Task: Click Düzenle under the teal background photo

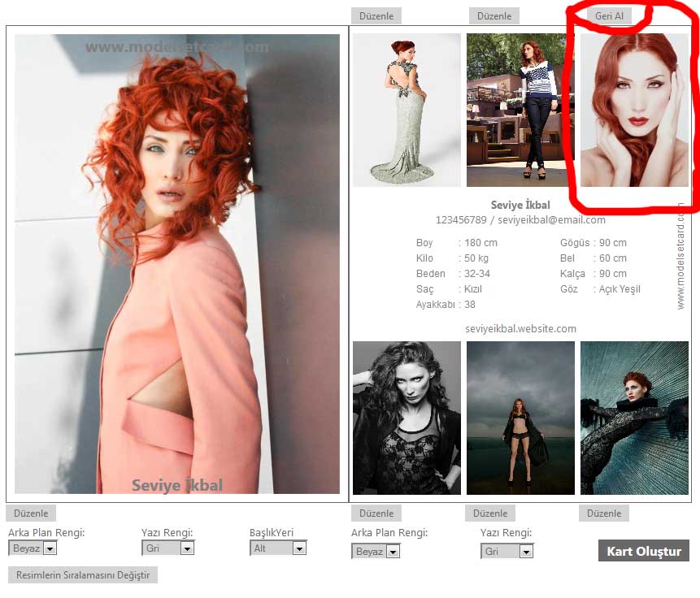Action: coord(603,513)
